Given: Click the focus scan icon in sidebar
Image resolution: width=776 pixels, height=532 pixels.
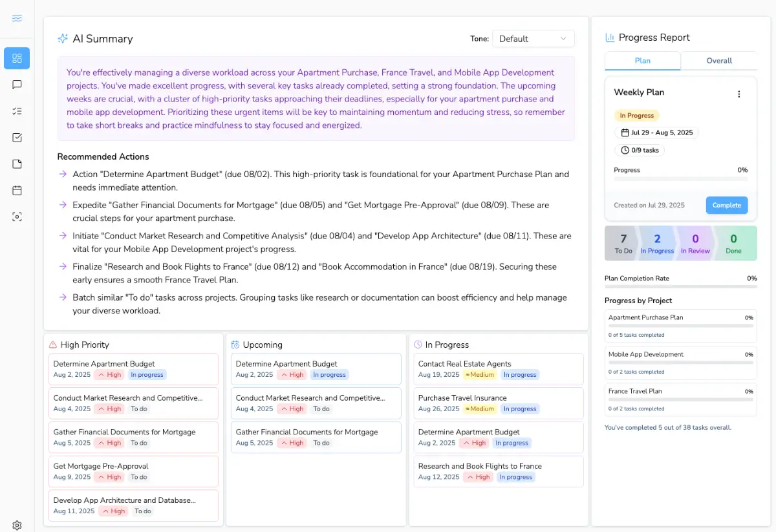Looking at the screenshot, I should tap(17, 217).
